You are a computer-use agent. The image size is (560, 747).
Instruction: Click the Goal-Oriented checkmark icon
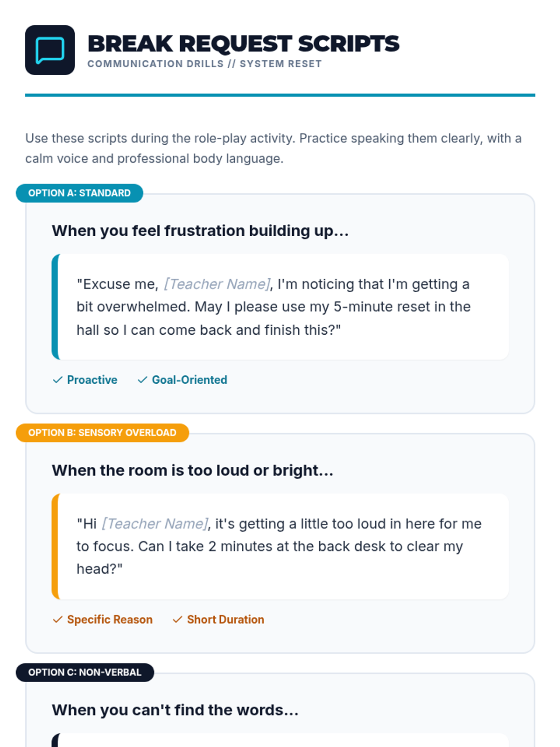point(142,380)
